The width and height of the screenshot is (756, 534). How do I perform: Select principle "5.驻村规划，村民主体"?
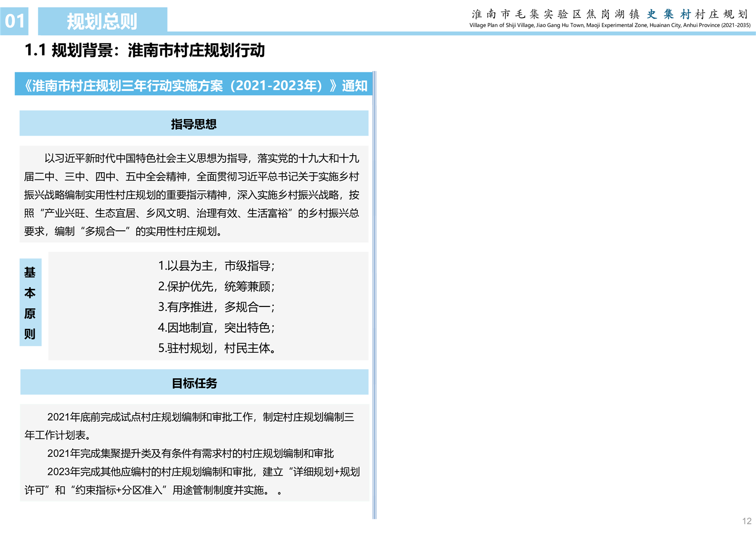coord(217,348)
